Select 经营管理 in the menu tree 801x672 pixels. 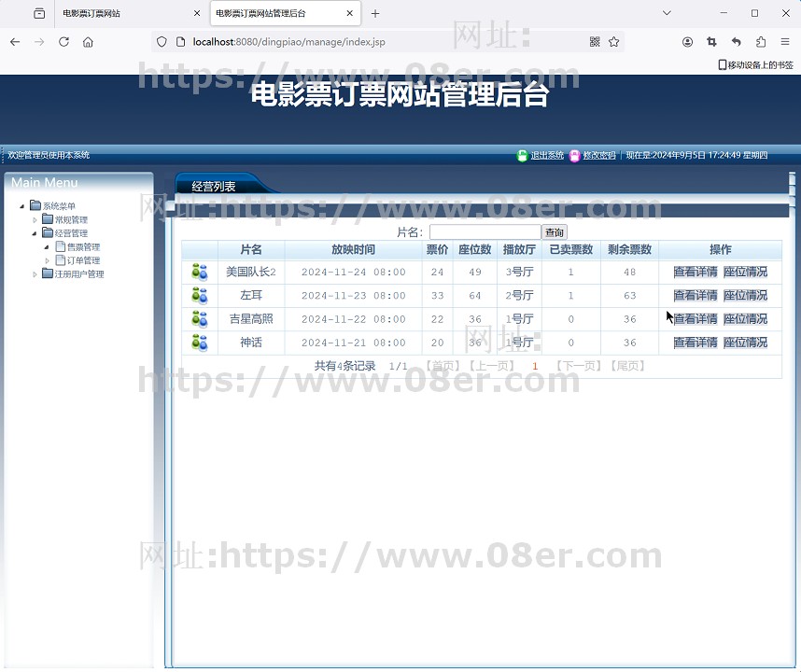point(72,233)
